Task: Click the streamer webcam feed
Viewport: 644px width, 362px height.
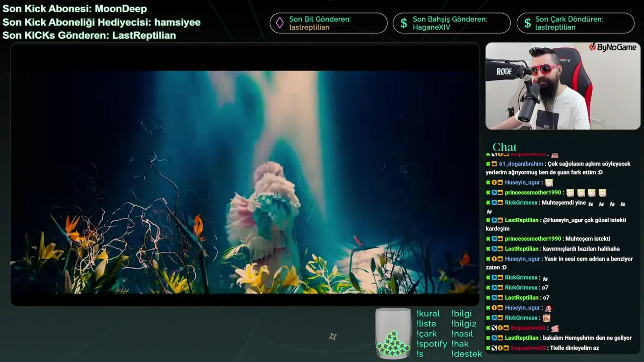Action: pyautogui.click(x=563, y=86)
